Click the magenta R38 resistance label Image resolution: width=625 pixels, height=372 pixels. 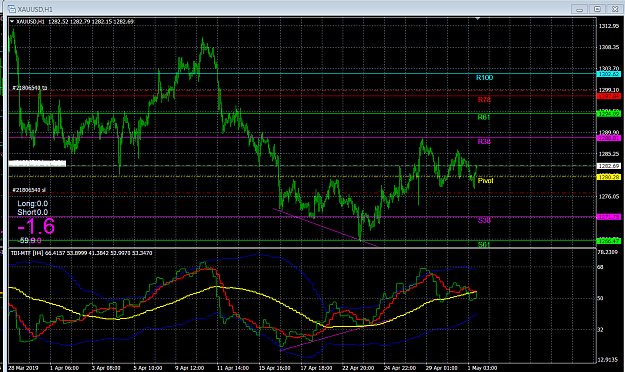point(484,142)
